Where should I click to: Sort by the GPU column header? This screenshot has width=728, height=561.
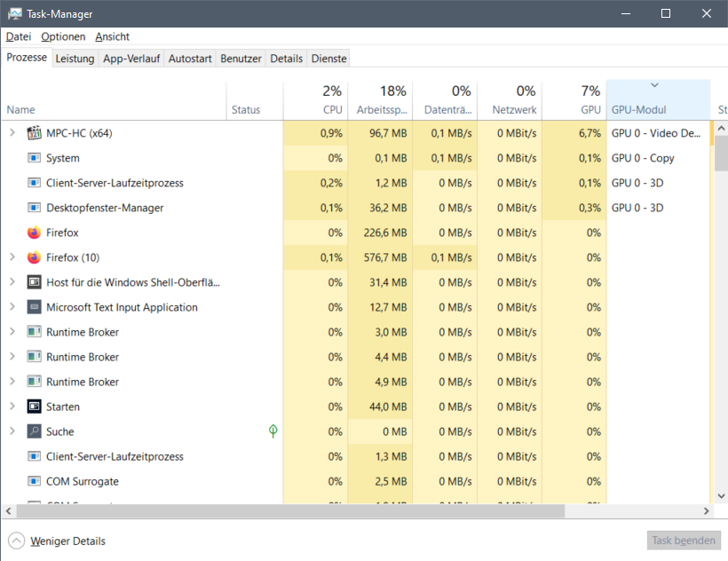pyautogui.click(x=574, y=99)
